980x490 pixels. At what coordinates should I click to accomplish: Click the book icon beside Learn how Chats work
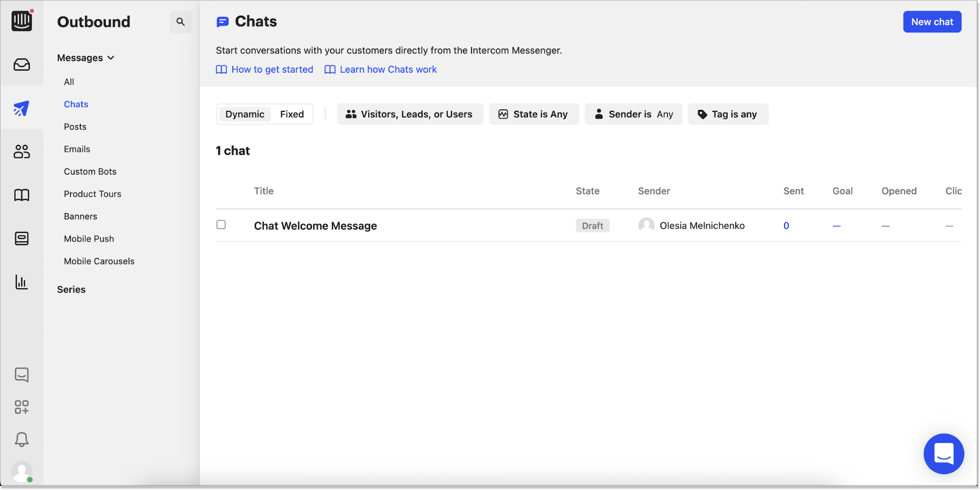point(330,70)
